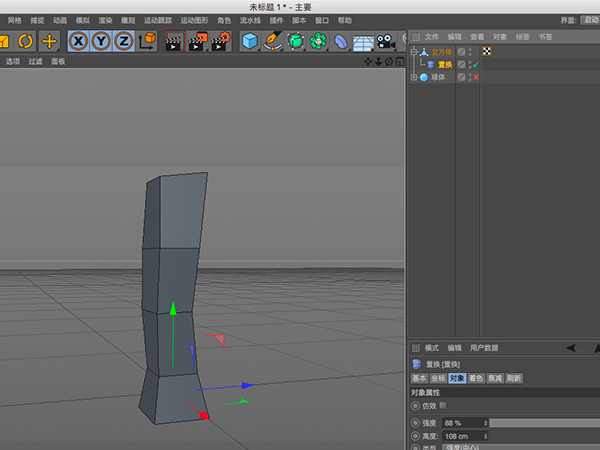
Task: Open the viewport 过滤 menu
Action: 35,62
